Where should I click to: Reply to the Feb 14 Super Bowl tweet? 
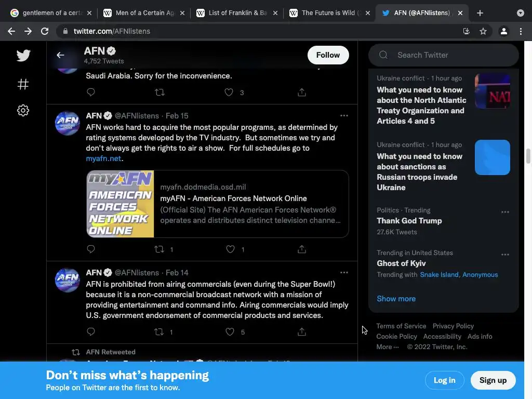pyautogui.click(x=90, y=331)
